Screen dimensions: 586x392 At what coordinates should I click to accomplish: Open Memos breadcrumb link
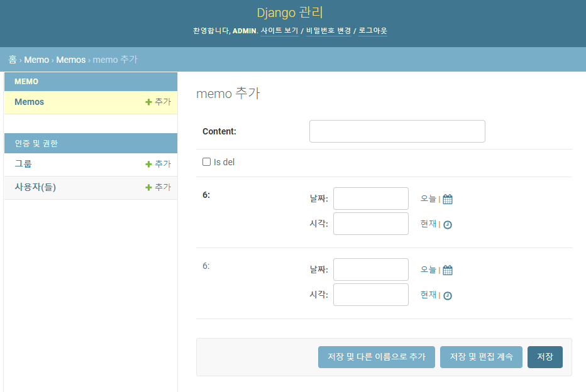point(71,60)
